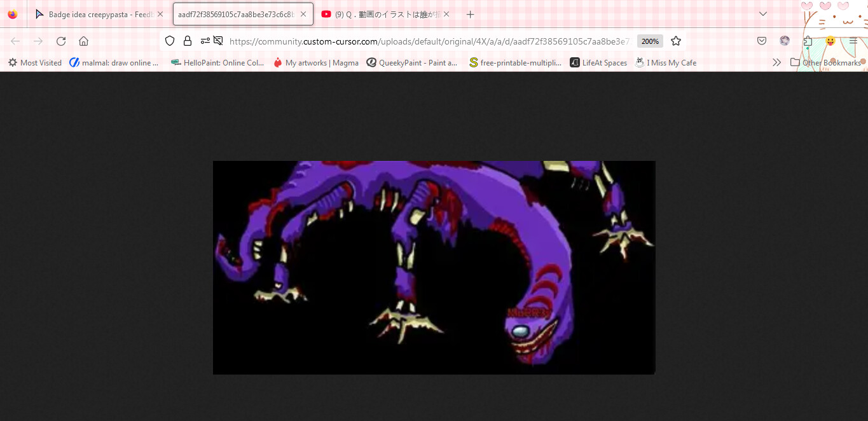Focus the community.custom-cursor.com address field
868x421 pixels.
click(429, 41)
